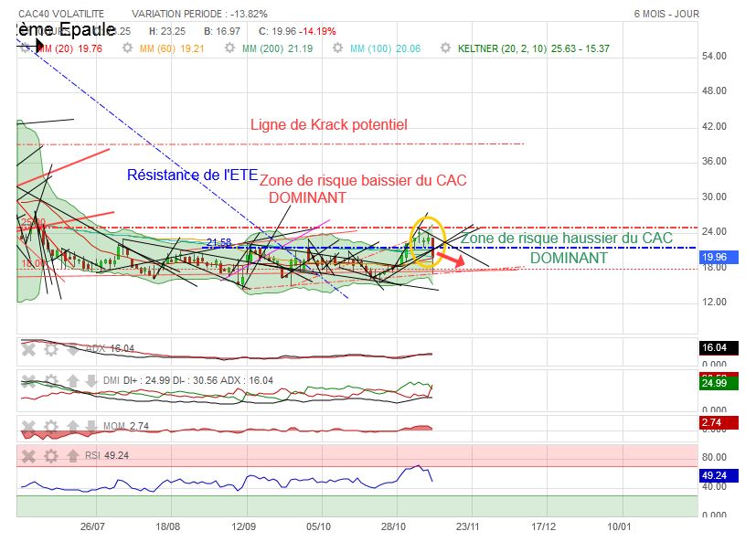The height and width of the screenshot is (542, 756).
Task: Select the 'Zone de risque haussier du CAC' annotation
Action: coord(567,239)
